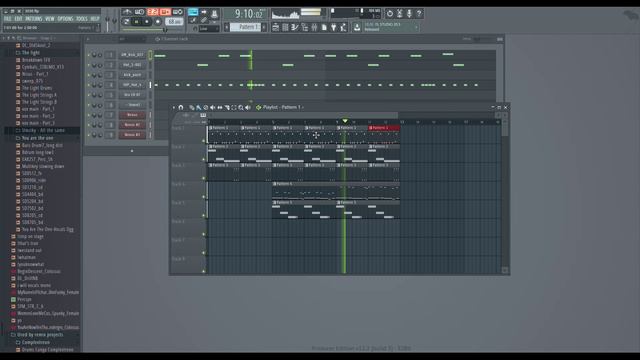This screenshot has height=360, width=640.
Task: Toggle pattern/song mode button beside play
Action: [x=127, y=21]
